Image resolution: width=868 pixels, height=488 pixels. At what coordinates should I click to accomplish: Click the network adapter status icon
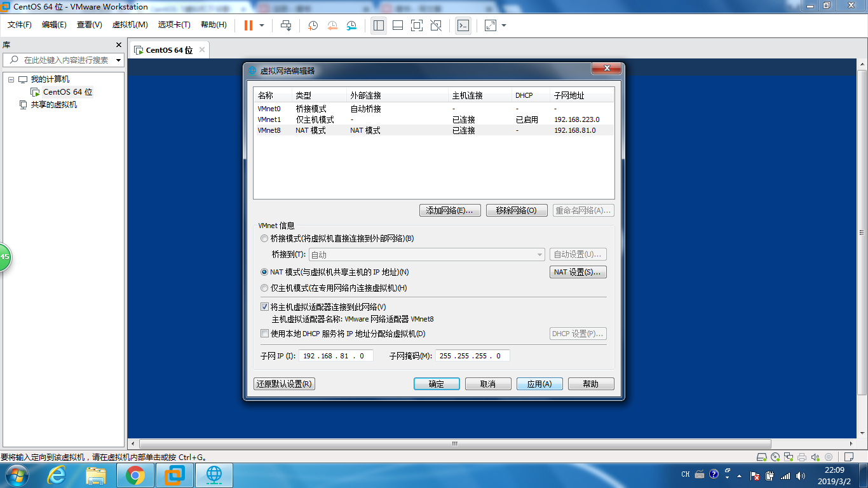click(x=789, y=456)
